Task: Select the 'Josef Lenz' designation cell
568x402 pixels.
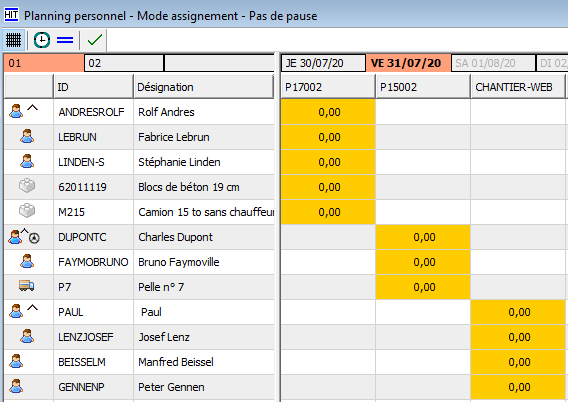Action: pyautogui.click(x=204, y=337)
